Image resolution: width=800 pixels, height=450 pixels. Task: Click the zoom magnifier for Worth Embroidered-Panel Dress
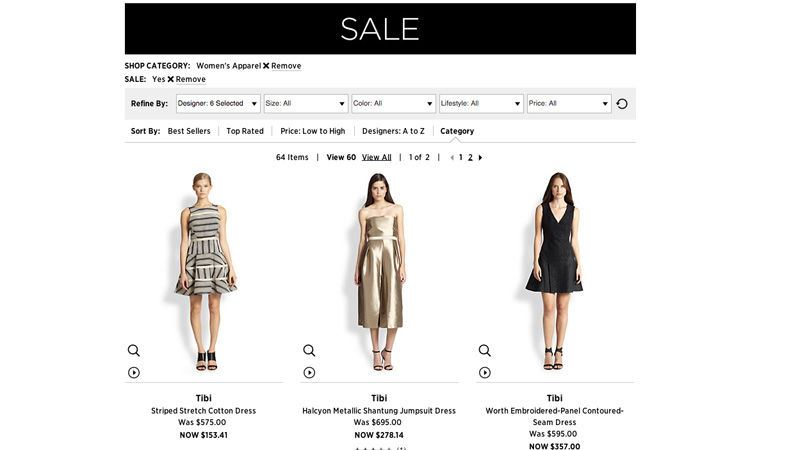(x=484, y=351)
